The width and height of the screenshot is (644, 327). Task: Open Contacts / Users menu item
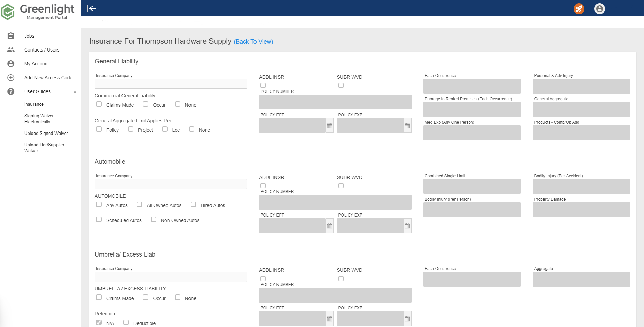click(42, 50)
